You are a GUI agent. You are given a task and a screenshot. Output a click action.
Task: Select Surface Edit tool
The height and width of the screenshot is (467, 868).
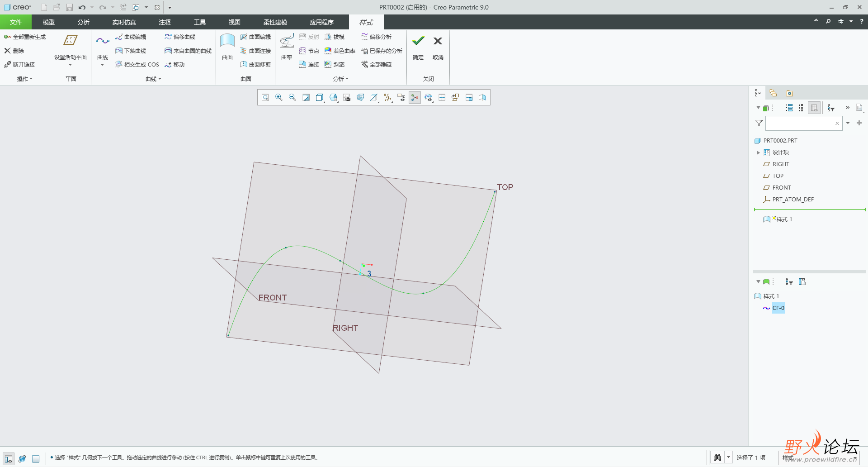(255, 37)
